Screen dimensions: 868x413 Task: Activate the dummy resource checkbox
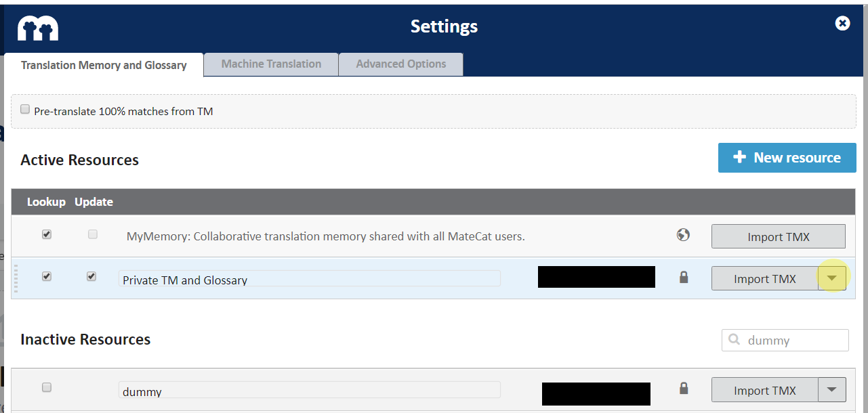tap(47, 387)
